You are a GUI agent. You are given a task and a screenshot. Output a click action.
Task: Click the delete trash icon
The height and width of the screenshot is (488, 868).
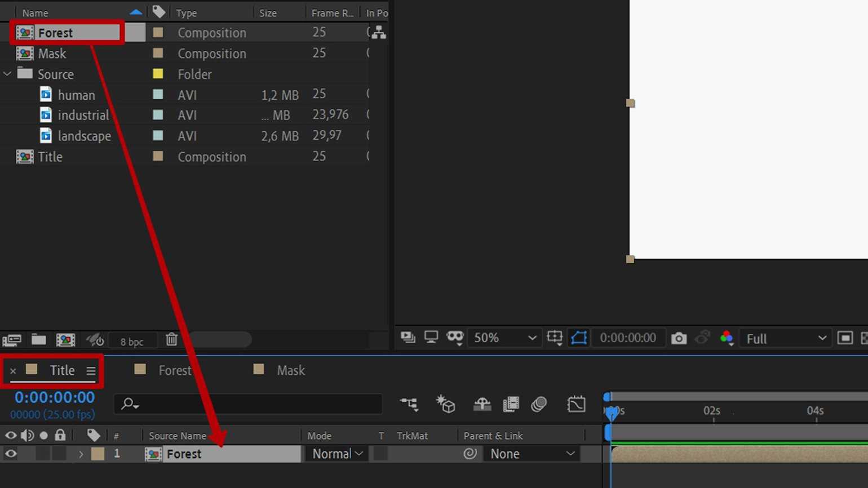[x=171, y=339]
